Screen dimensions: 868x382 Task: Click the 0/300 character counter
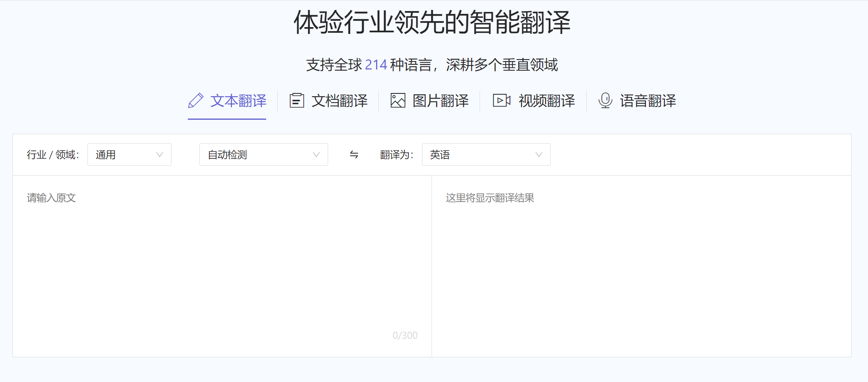pos(405,335)
